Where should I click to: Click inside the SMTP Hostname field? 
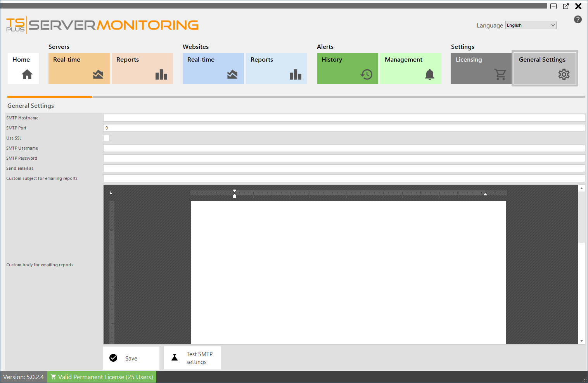344,117
